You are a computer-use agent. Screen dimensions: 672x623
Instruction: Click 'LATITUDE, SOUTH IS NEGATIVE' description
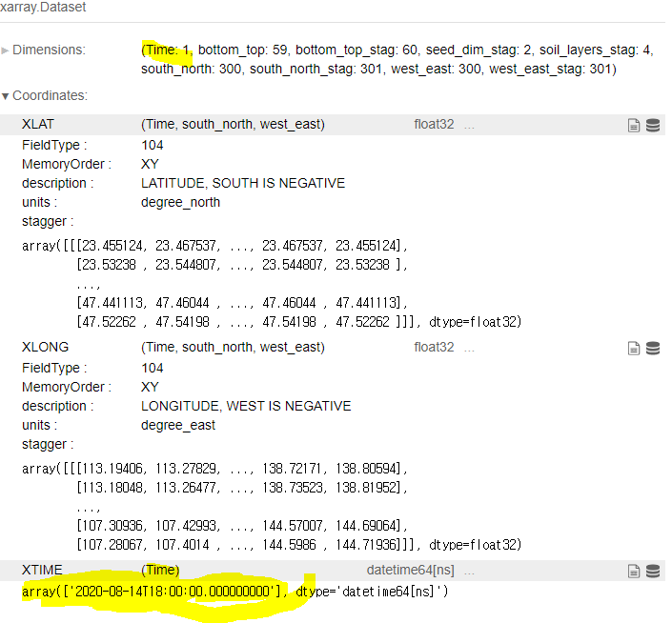[242, 183]
